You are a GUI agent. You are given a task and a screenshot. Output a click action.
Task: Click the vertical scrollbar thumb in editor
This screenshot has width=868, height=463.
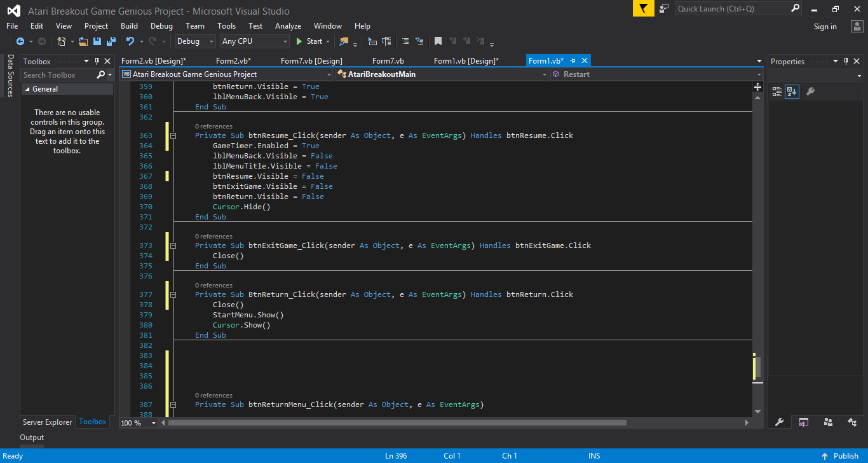pos(758,368)
